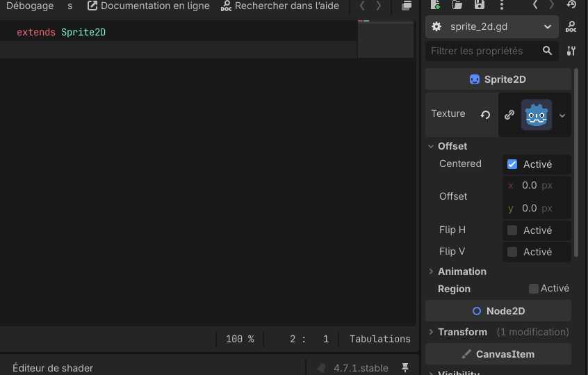Load an existing resource from the folder icon
The width and height of the screenshot is (588, 375).
(x=457, y=4)
